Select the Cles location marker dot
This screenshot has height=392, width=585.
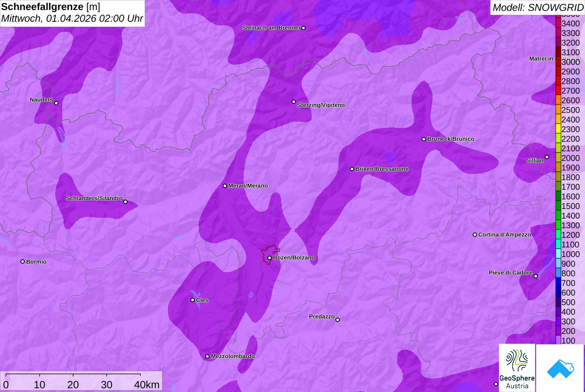193,300
